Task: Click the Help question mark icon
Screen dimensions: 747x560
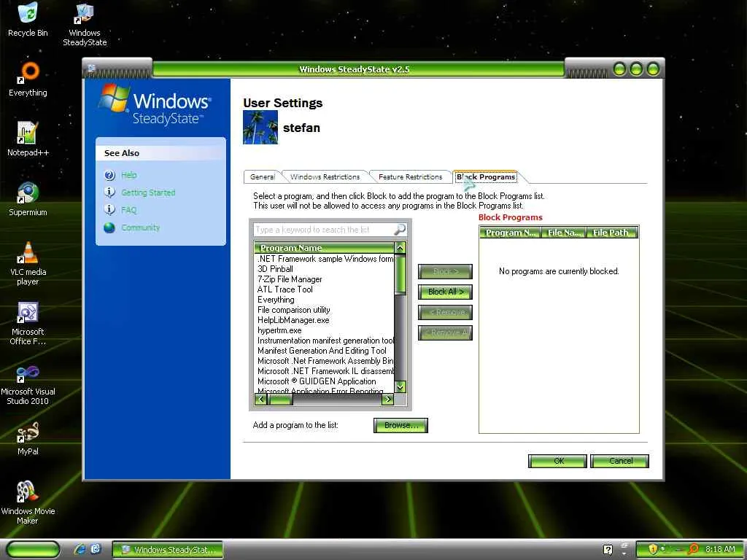Action: pyautogui.click(x=109, y=175)
